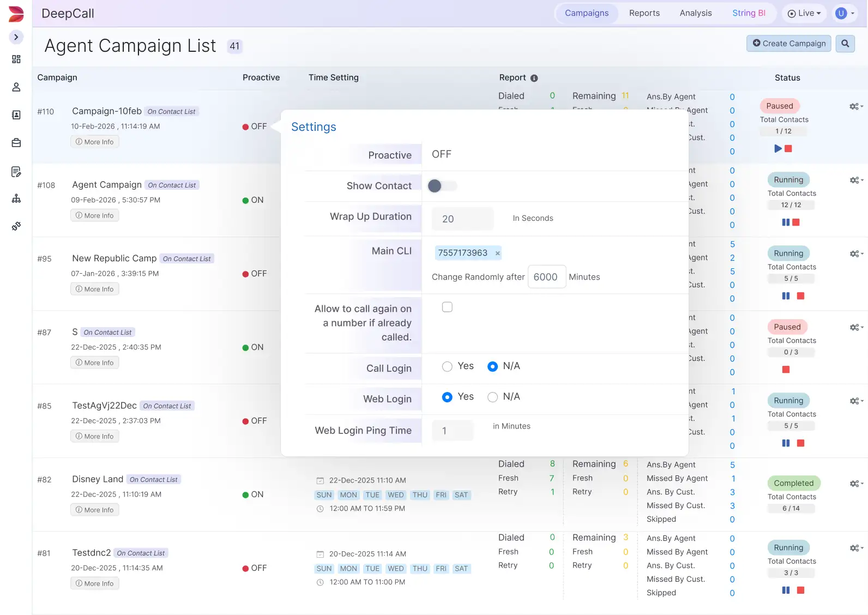This screenshot has width=868, height=615.
Task: Open the hierarchy tree icon in sidebar
Action: click(x=16, y=198)
